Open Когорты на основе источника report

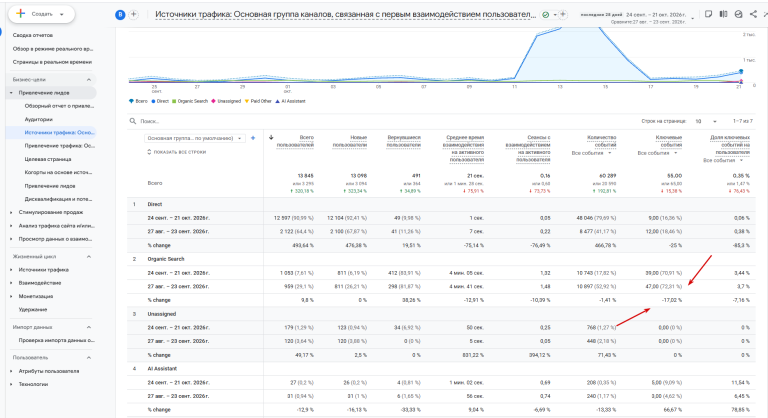(58, 172)
